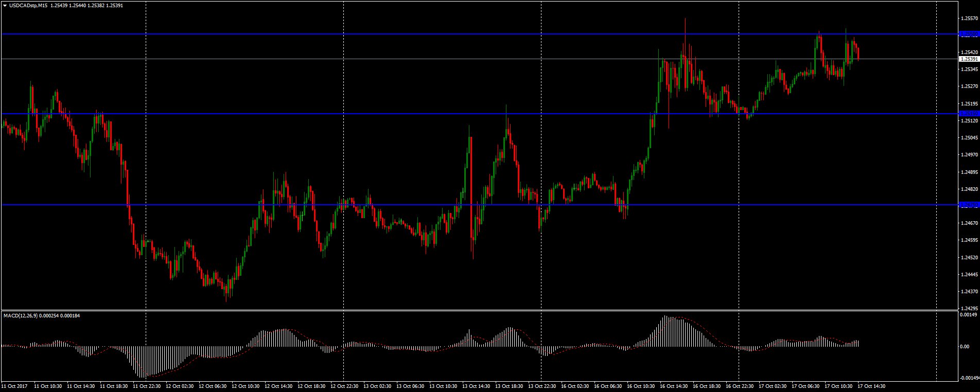Viewport: 980px width, 392px height.
Task: Click the 1.25195 price scale label
Action: pyautogui.click(x=969, y=103)
